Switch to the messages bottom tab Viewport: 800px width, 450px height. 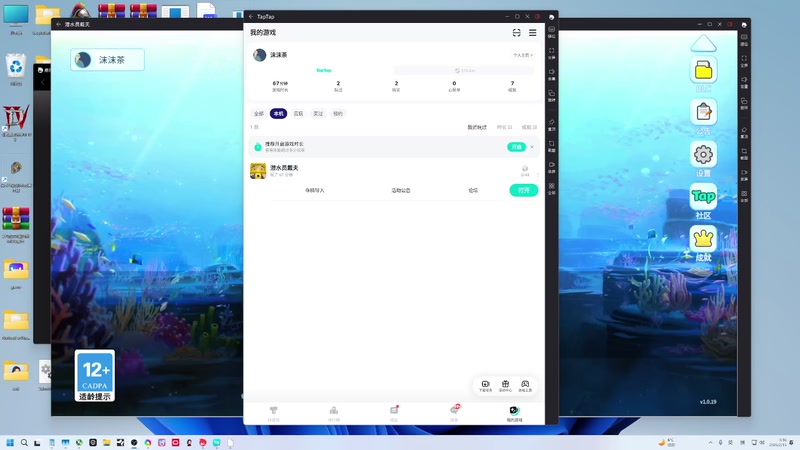coord(455,413)
